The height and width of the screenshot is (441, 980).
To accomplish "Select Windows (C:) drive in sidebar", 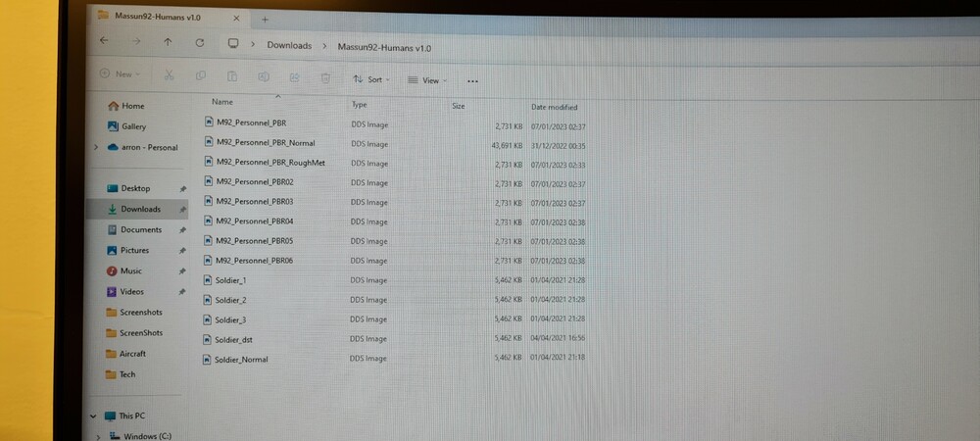I will pyautogui.click(x=140, y=436).
